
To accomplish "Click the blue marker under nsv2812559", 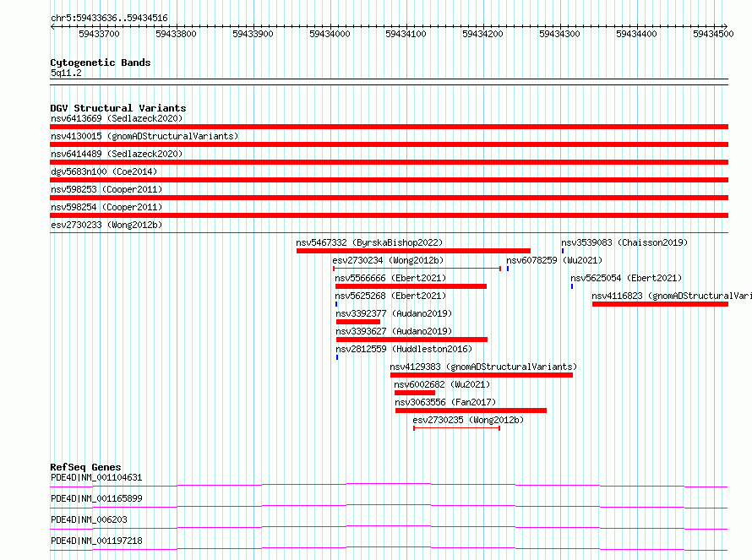I will click(337, 357).
